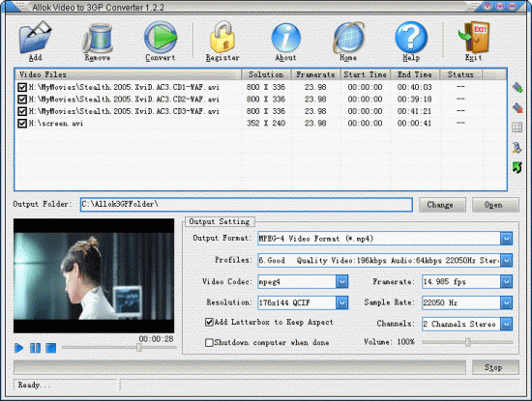Select the H:\screen.avi file name
This screenshot has height=401, width=532.
(56, 124)
